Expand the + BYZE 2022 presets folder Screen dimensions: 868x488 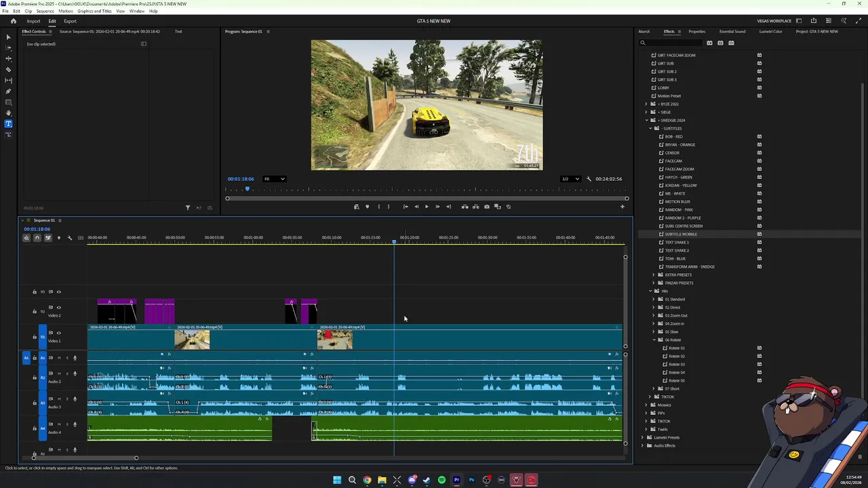pyautogui.click(x=646, y=104)
